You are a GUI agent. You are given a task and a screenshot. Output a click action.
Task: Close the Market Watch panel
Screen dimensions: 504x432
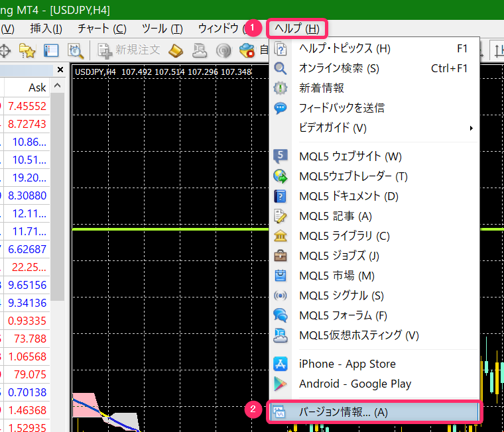[x=60, y=70]
